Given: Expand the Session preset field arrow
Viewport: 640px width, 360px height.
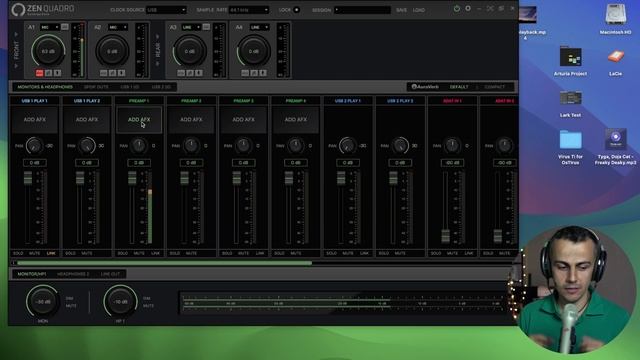Looking at the screenshot, I should pos(337,10).
